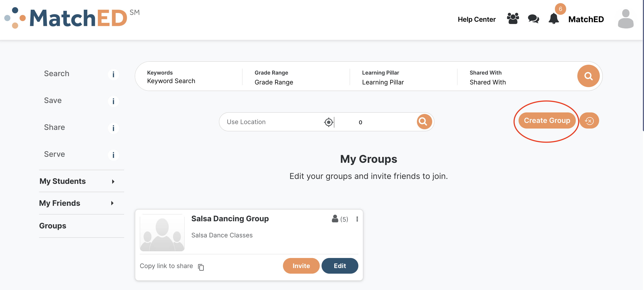Open the Salsa Dancing Group three-dot menu

coord(357,219)
